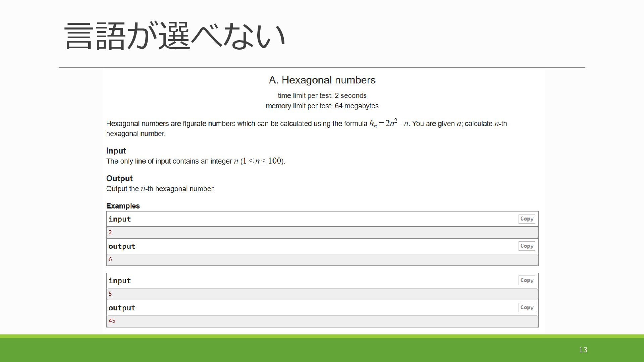
Task: Click the second input value 5
Action: pos(110,294)
